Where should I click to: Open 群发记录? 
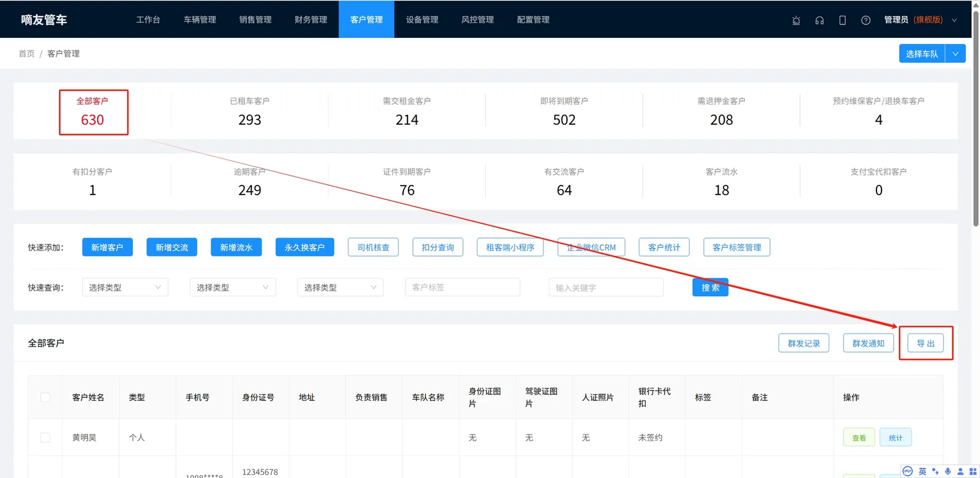[804, 343]
